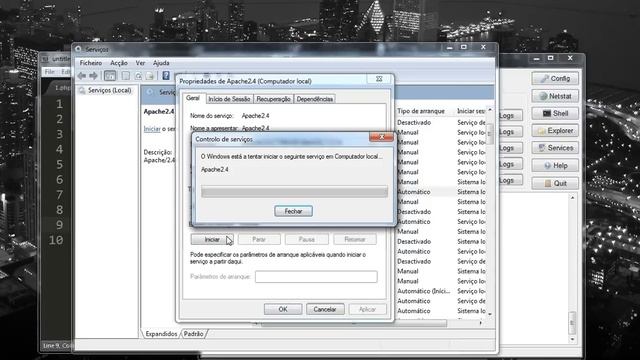
Task: Open the Acção menu
Action: 119,63
